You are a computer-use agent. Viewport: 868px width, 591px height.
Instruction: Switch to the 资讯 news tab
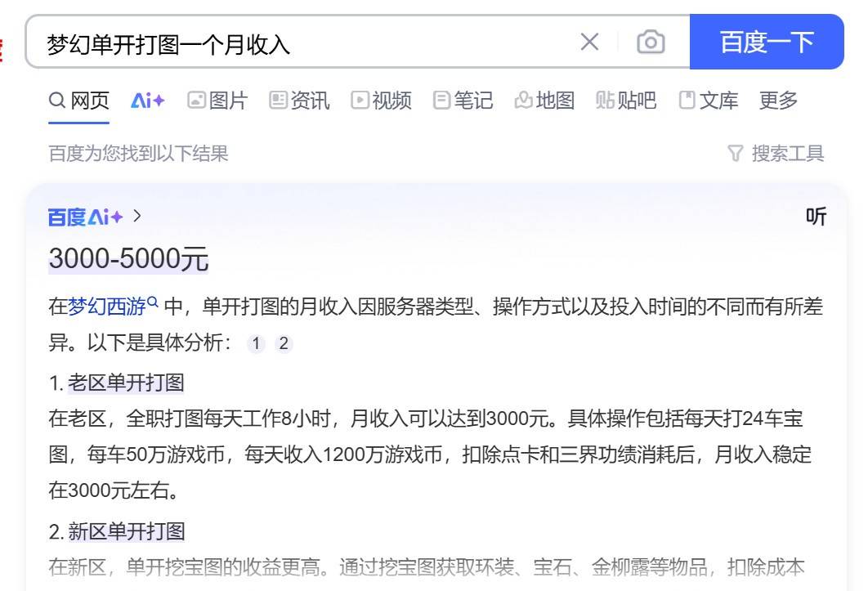tap(299, 101)
